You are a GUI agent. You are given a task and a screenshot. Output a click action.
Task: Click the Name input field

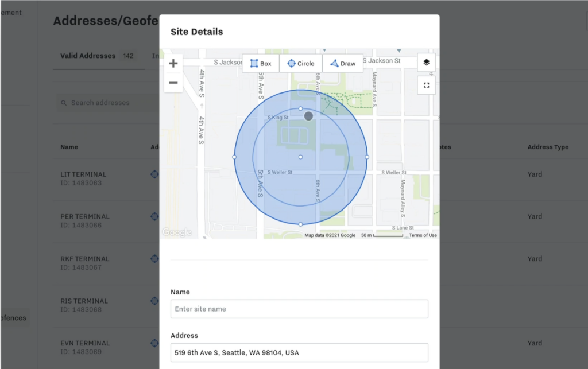299,309
